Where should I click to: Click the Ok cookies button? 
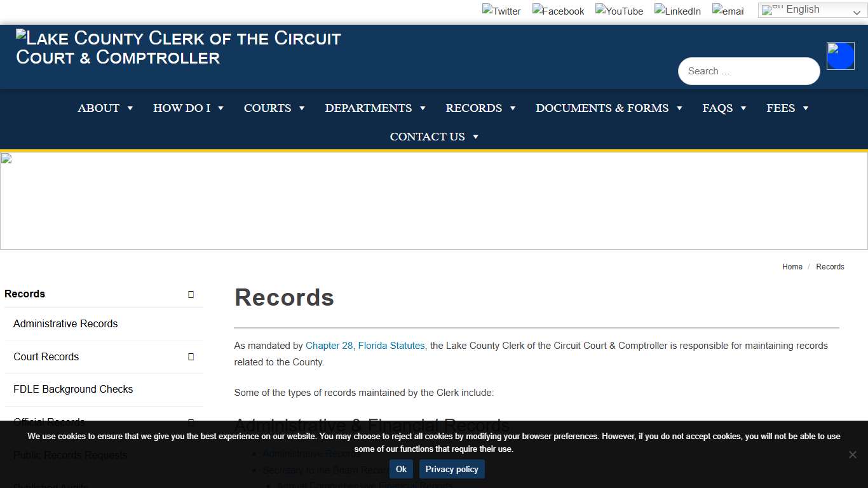[x=400, y=469]
